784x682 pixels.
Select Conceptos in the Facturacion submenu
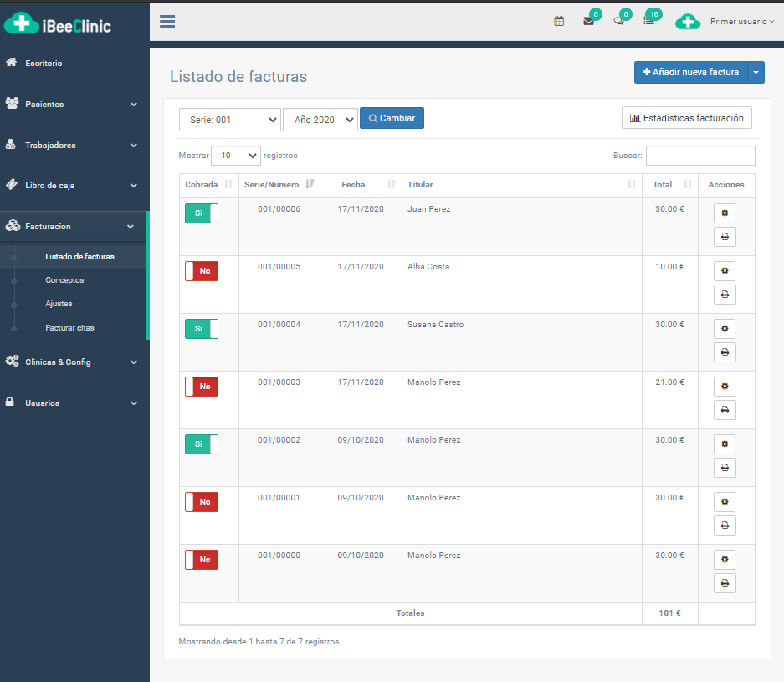point(64,280)
